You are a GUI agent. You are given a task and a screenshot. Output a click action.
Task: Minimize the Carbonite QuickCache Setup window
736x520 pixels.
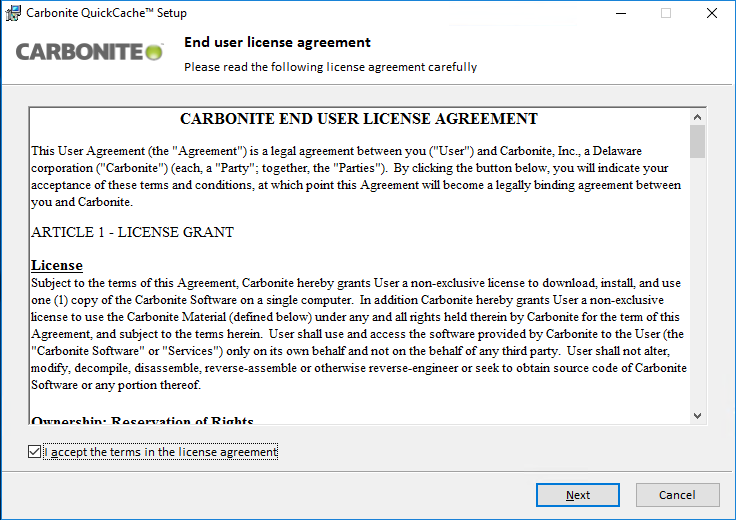click(621, 14)
